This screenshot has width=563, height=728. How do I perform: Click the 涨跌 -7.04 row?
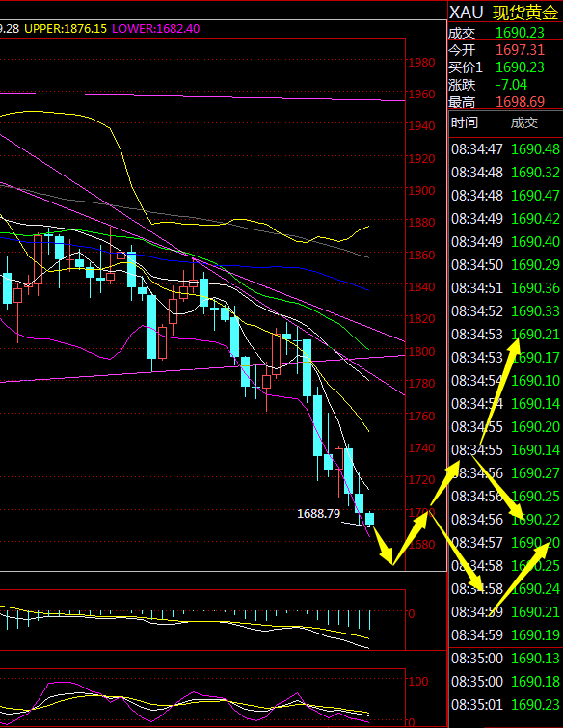click(x=505, y=85)
